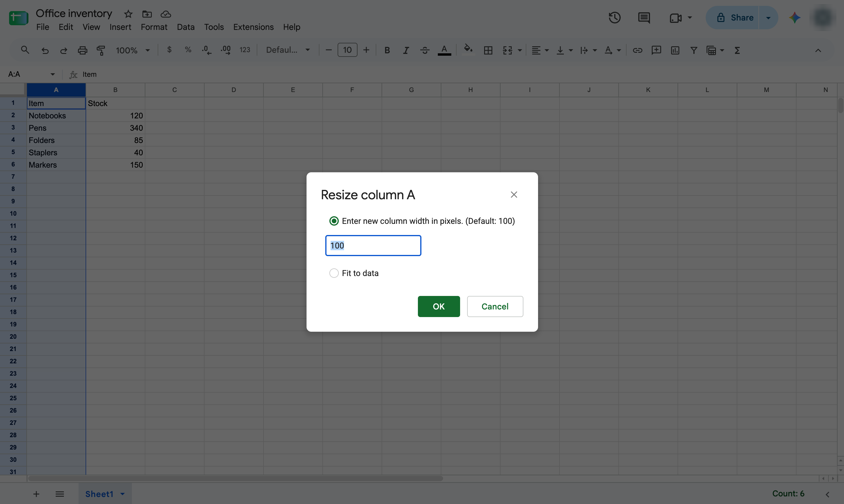
Task: Click the cloud document status icon
Action: (x=166, y=14)
